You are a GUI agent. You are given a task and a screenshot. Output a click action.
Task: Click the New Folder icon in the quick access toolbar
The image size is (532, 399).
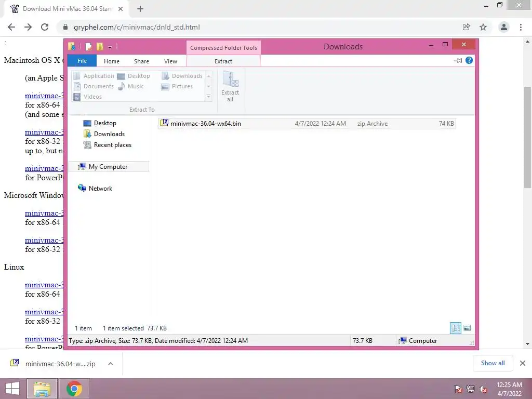100,46
